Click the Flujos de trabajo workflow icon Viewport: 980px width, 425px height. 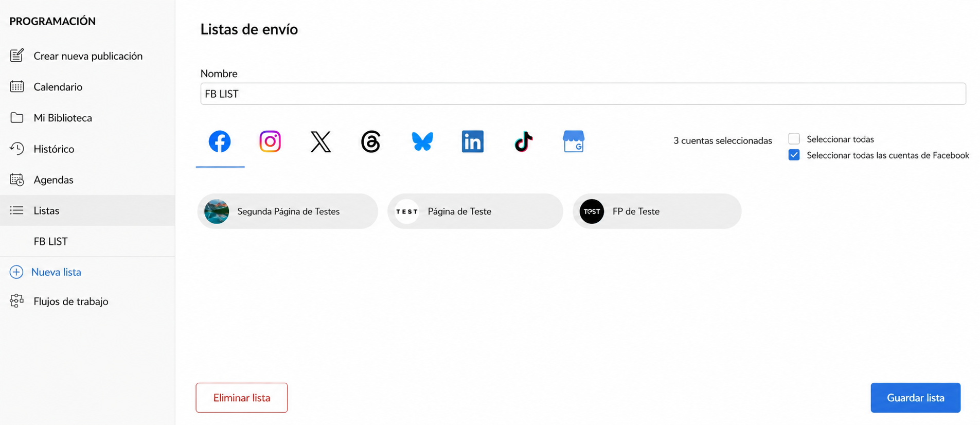tap(17, 301)
